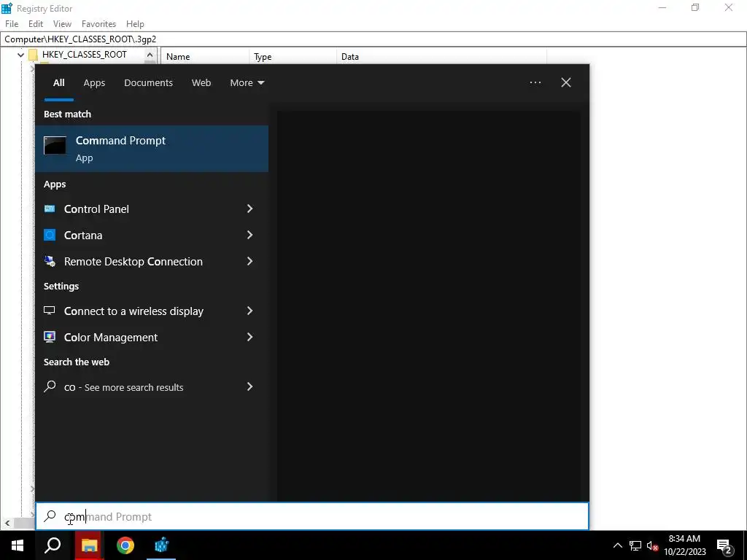Click the Name column header
Image resolution: width=747 pixels, height=560 pixels.
coord(205,57)
